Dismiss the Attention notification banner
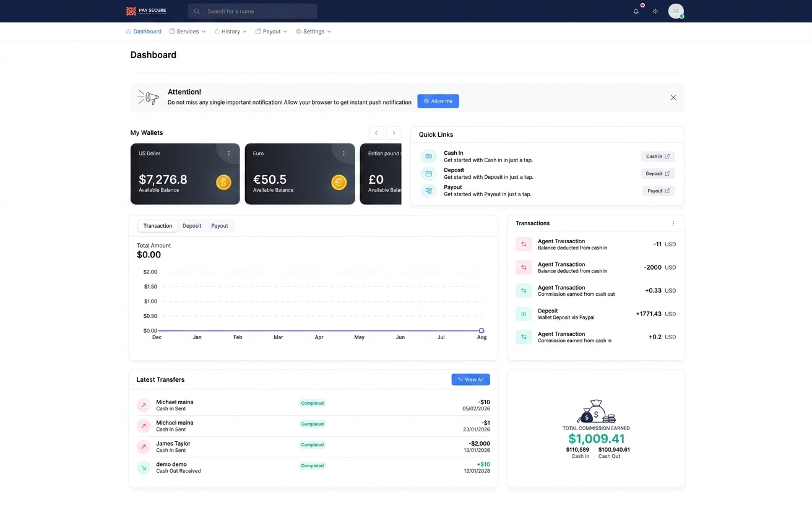 [x=673, y=98]
